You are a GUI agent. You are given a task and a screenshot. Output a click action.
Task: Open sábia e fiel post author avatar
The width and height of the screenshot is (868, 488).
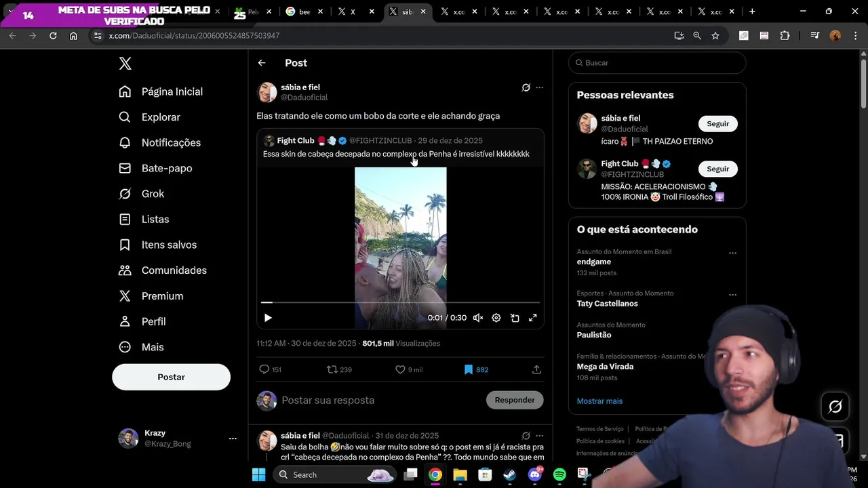point(267,92)
